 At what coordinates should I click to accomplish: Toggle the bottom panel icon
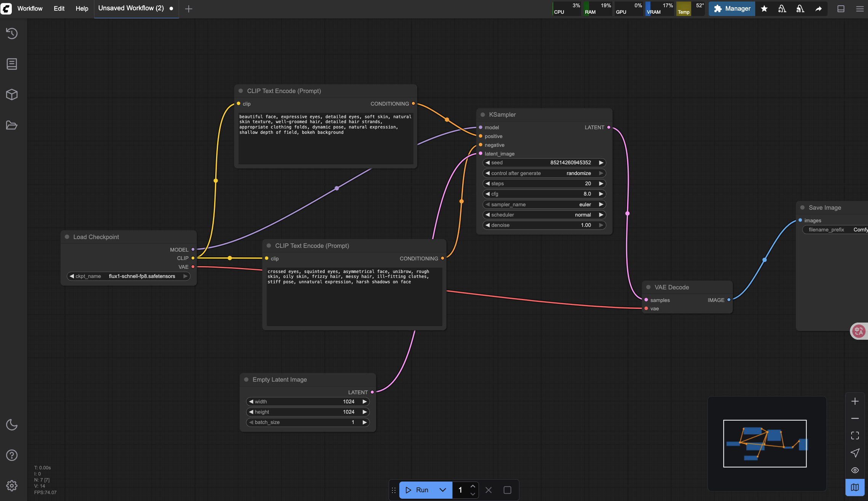pos(841,8)
